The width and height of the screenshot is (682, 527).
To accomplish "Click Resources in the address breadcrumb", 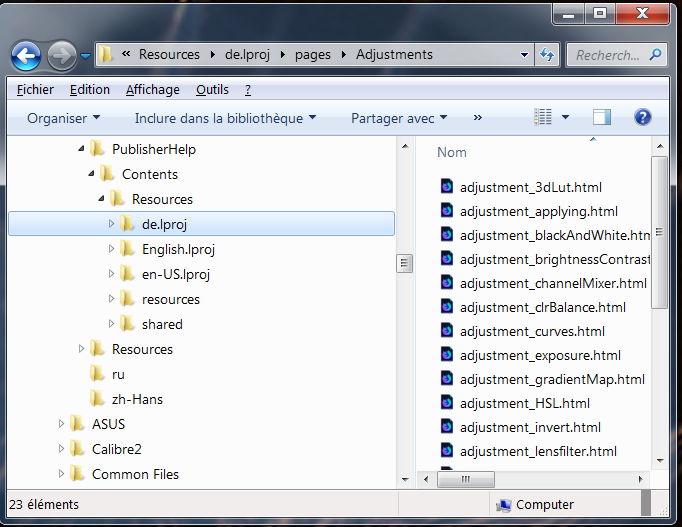I will [169, 54].
